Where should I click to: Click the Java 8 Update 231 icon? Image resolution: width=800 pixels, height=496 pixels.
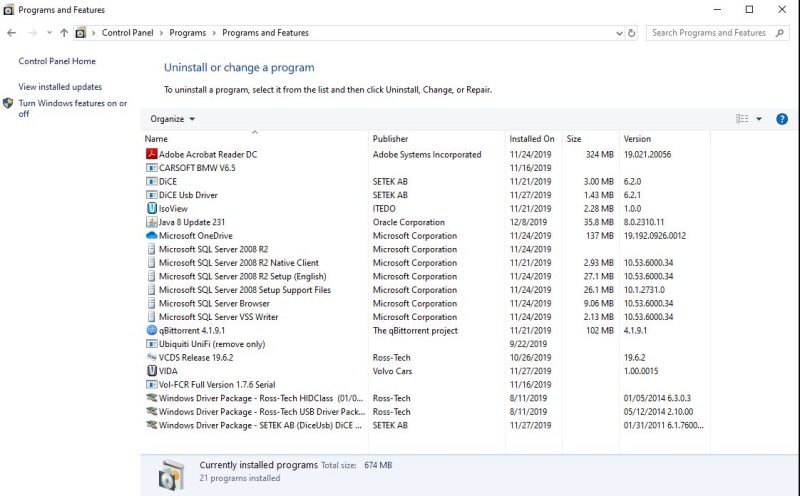tap(152, 222)
